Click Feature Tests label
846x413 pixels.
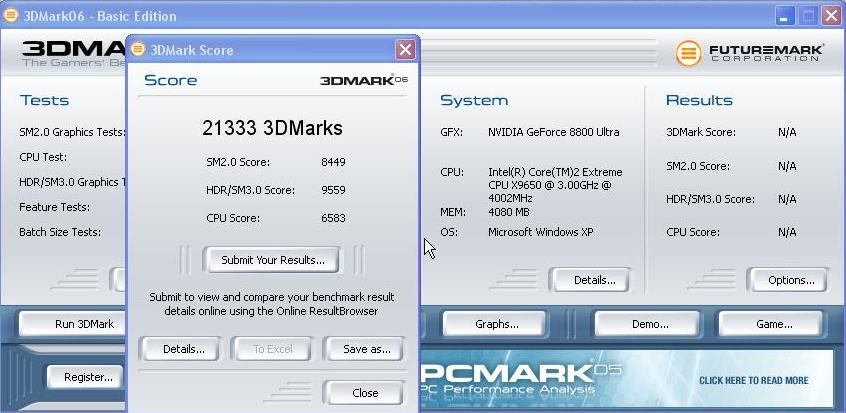pyautogui.click(x=54, y=207)
